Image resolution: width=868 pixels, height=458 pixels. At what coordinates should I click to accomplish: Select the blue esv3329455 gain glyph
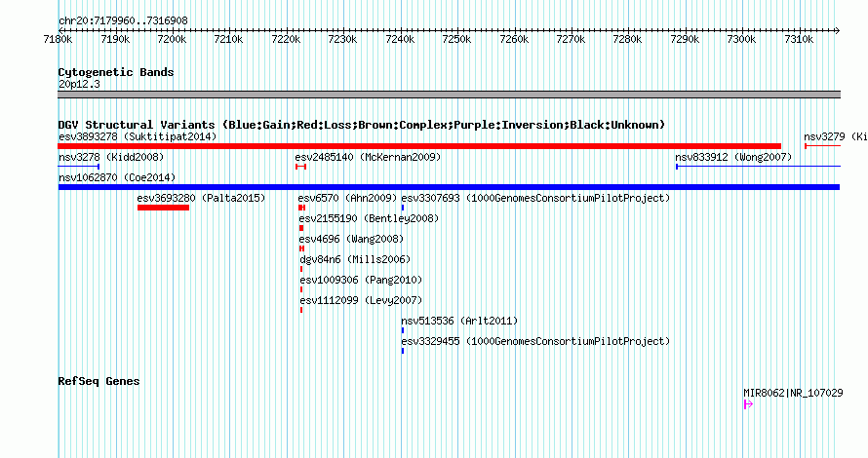click(403, 351)
